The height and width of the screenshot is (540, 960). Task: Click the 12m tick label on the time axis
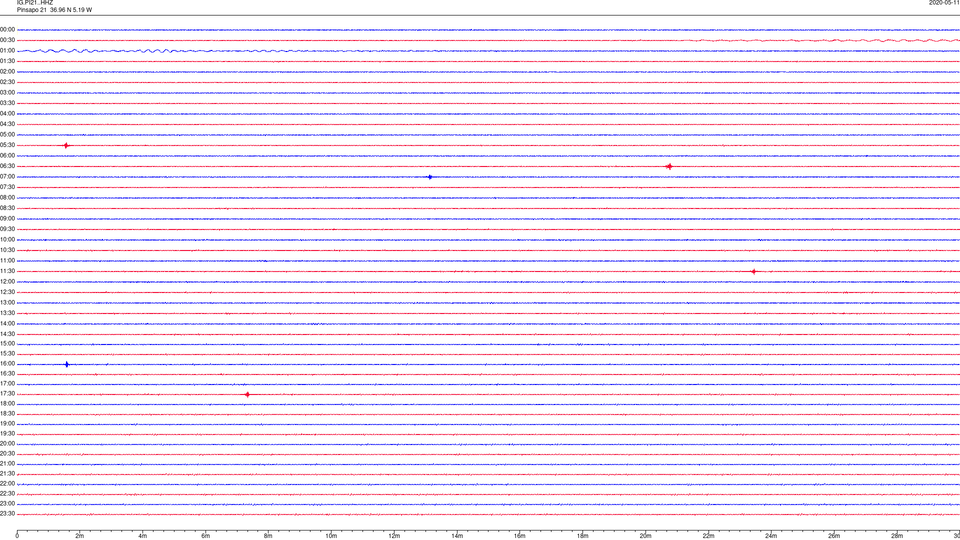[x=394, y=536]
